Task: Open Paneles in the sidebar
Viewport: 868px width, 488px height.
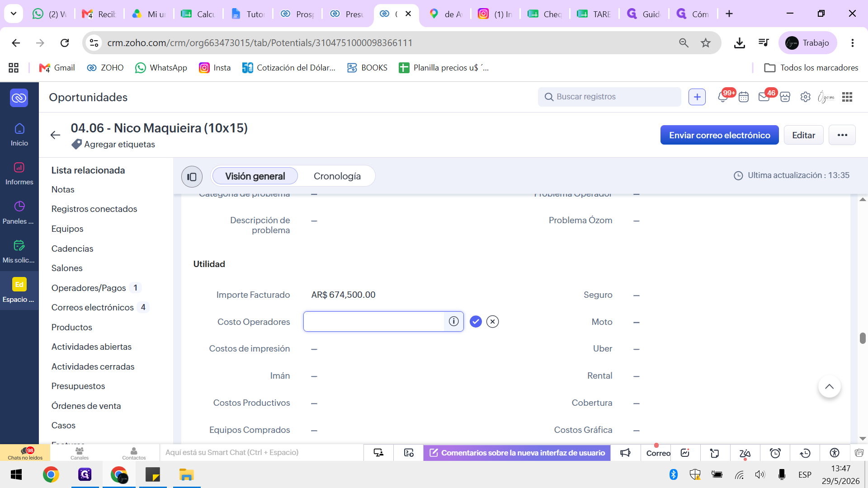Action: click(19, 213)
